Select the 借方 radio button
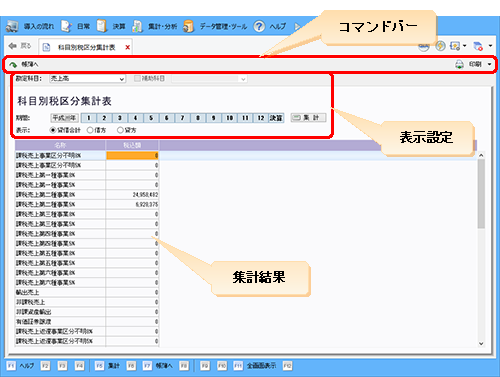Screen dimensions: 500x377 click(90, 130)
